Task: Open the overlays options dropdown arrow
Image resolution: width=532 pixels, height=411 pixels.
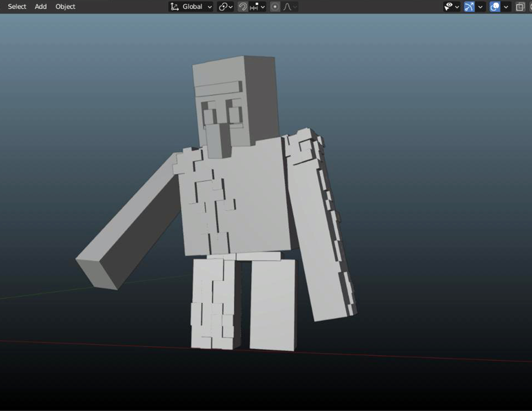Action: 506,7
